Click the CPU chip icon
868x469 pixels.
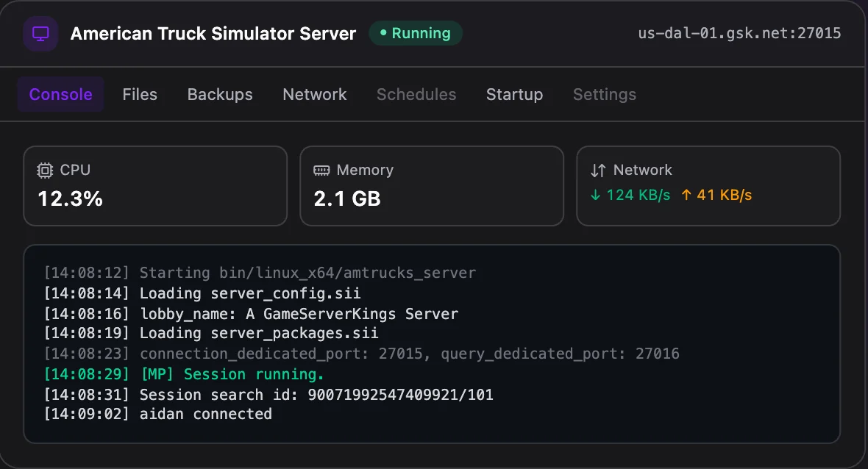pyautogui.click(x=45, y=171)
